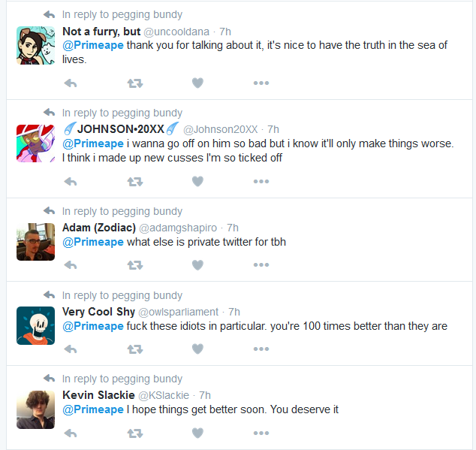476x450 pixels.
Task: Open the @adamgshapiro profile handle
Action: click(x=178, y=228)
